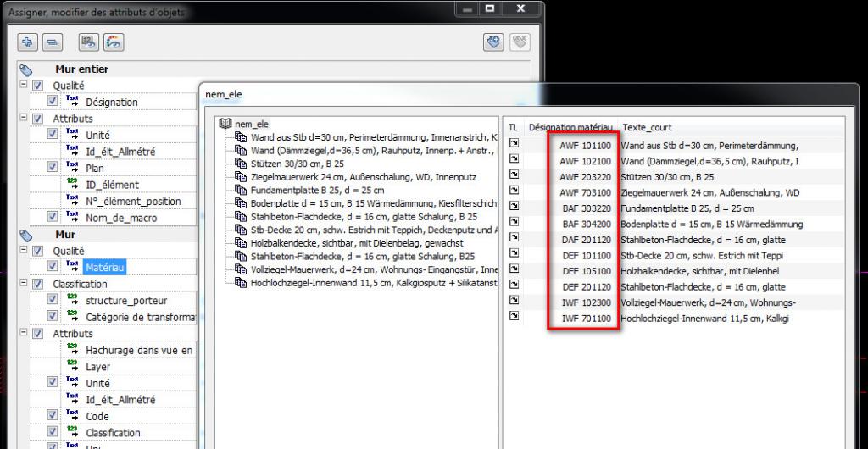Click the TL arrow icon for DEF 101100
This screenshot has width=868, height=449.
pos(515,252)
